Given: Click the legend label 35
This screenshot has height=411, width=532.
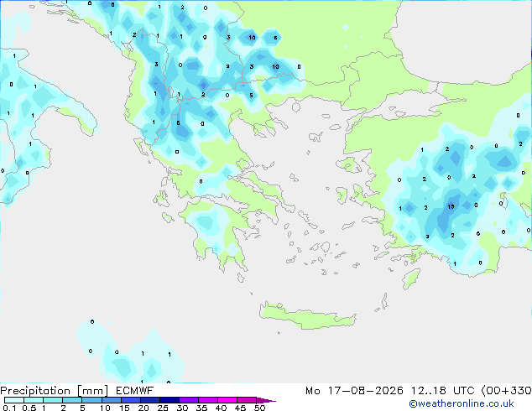Looking at the screenshot, I should coord(201,408).
